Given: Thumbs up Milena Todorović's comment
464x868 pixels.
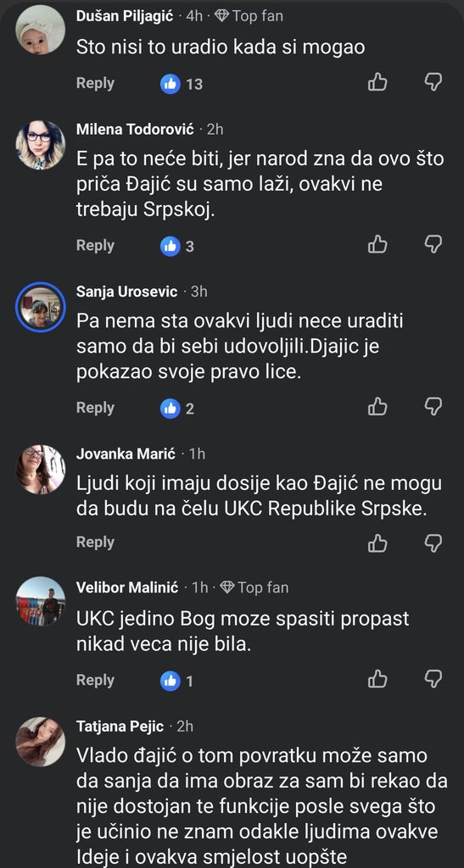Looking at the screenshot, I should [377, 243].
